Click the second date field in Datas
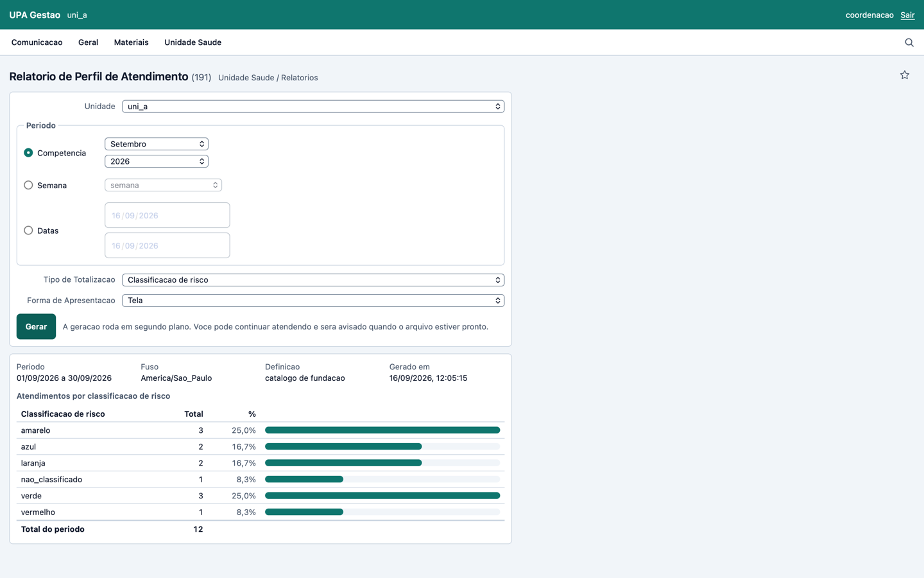 167,245
